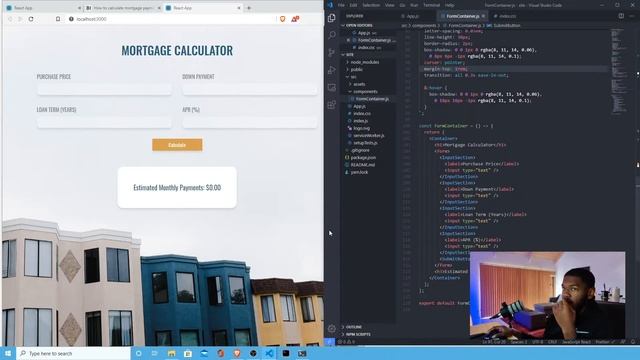Click the browser back arrow

(x=10, y=19)
